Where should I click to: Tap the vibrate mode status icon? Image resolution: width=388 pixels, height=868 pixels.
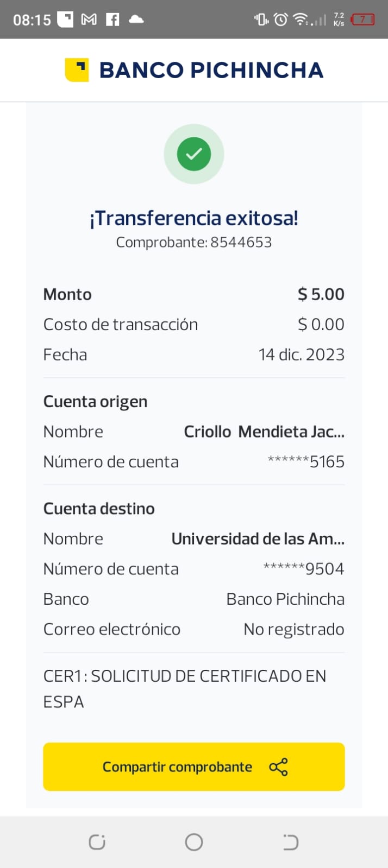pyautogui.click(x=261, y=20)
